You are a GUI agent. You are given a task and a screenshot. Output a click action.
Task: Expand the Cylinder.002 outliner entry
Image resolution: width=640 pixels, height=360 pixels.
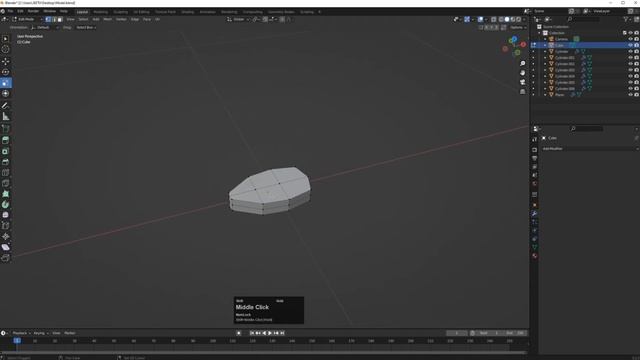click(545, 64)
